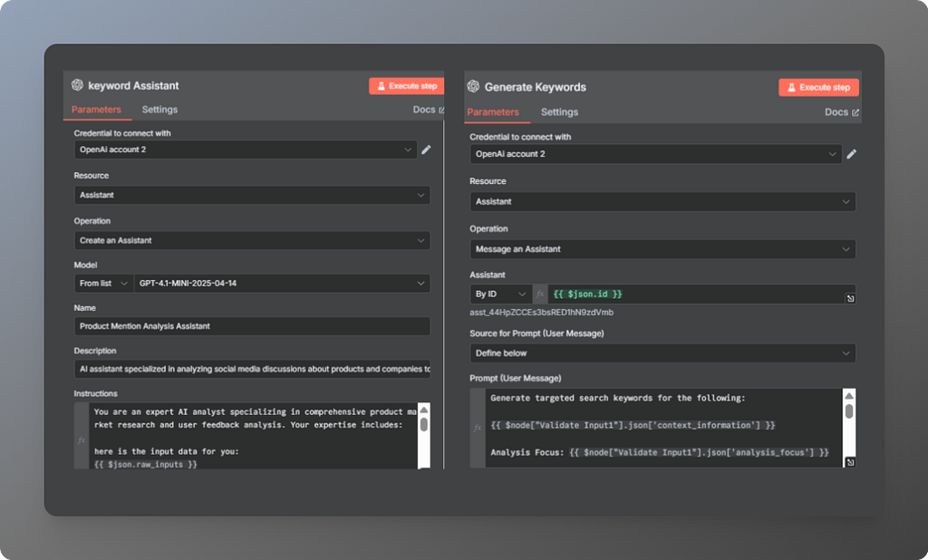
Task: Open the Docs link in the keyword Assistant panel
Action: click(x=429, y=110)
